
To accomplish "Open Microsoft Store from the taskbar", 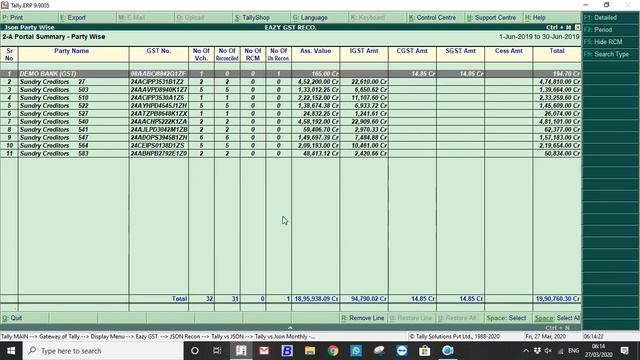I will point(424,351).
